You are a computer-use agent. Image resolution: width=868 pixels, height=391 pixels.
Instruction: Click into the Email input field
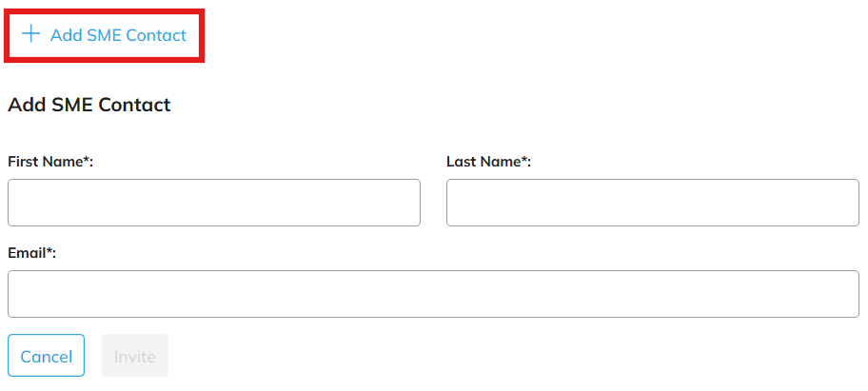tap(433, 294)
